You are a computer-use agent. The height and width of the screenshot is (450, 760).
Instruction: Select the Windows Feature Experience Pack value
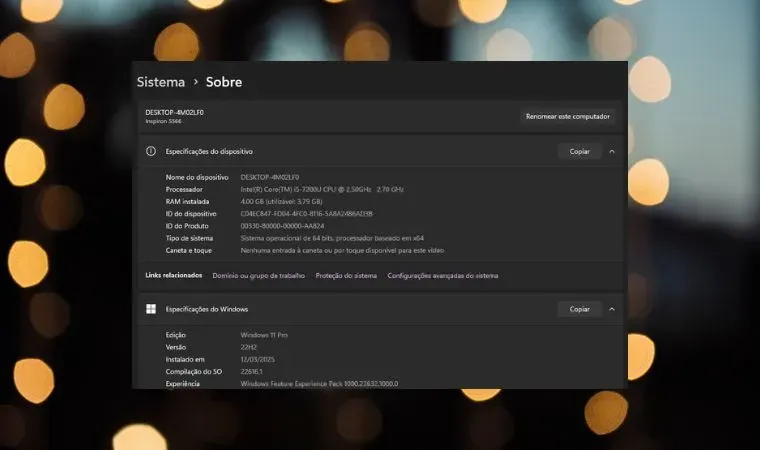point(319,384)
